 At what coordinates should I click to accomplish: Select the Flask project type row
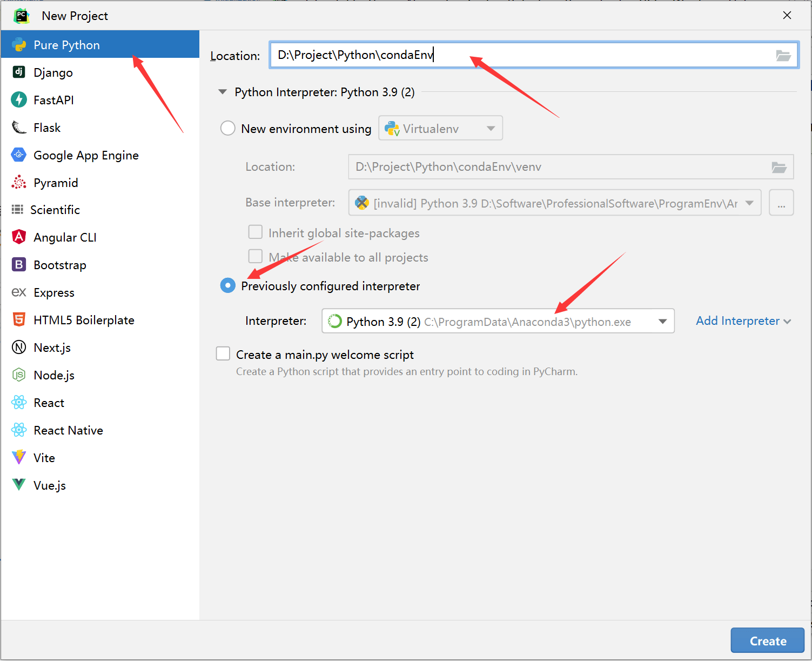tap(100, 128)
